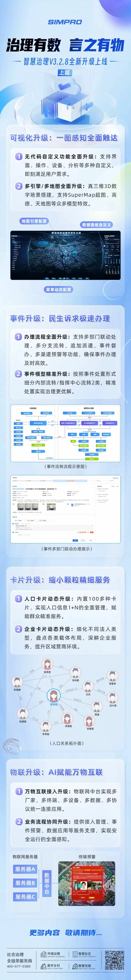The image size is (131, 980).
Task: Click number 1 badge beside 无代码自定义功能全面升级
Action: [19, 156]
